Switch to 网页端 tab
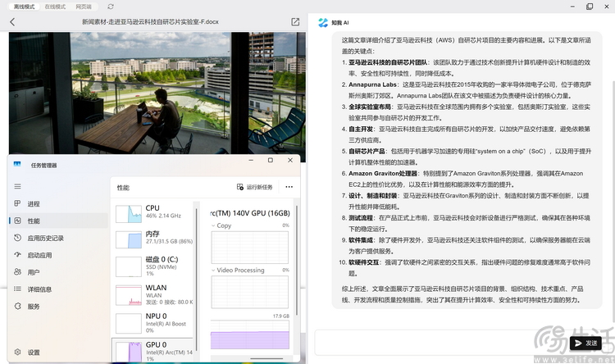The image size is (615, 364). [84, 7]
